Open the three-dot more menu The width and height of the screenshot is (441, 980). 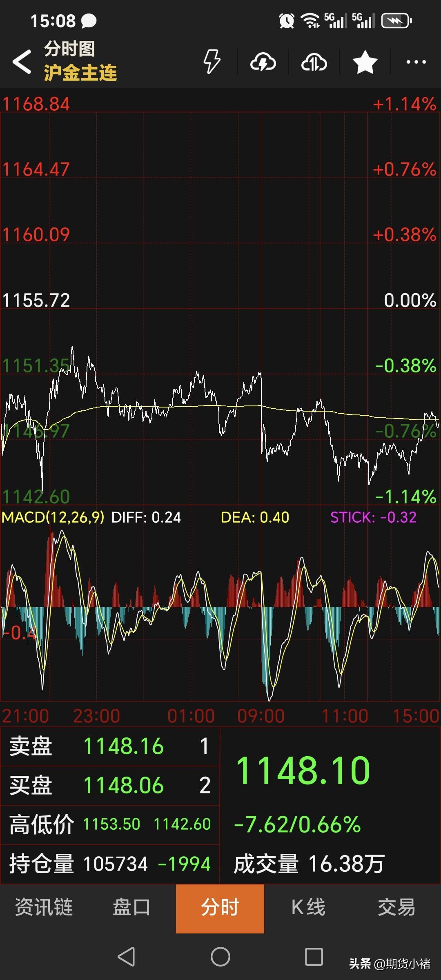tap(416, 62)
